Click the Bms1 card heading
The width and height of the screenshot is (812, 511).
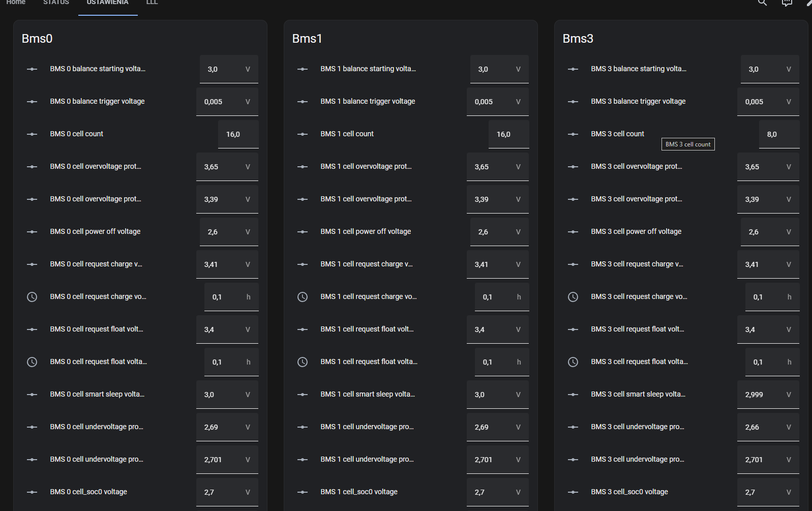pyautogui.click(x=307, y=39)
